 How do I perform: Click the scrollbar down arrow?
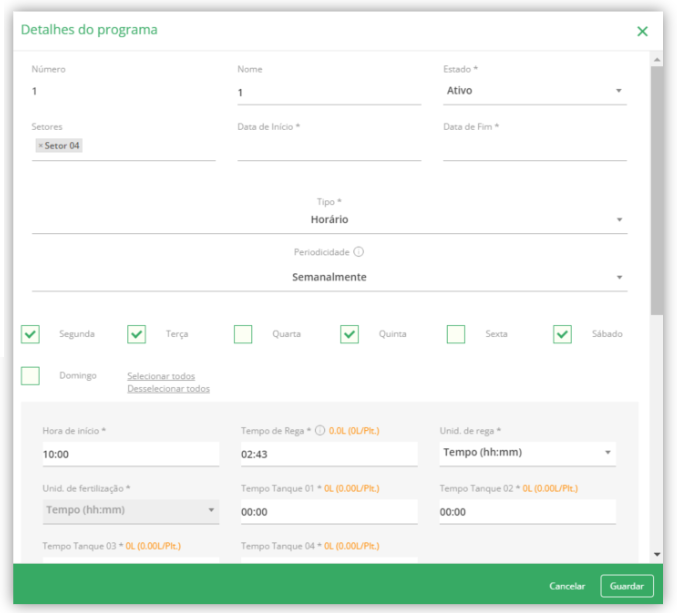pos(657,554)
